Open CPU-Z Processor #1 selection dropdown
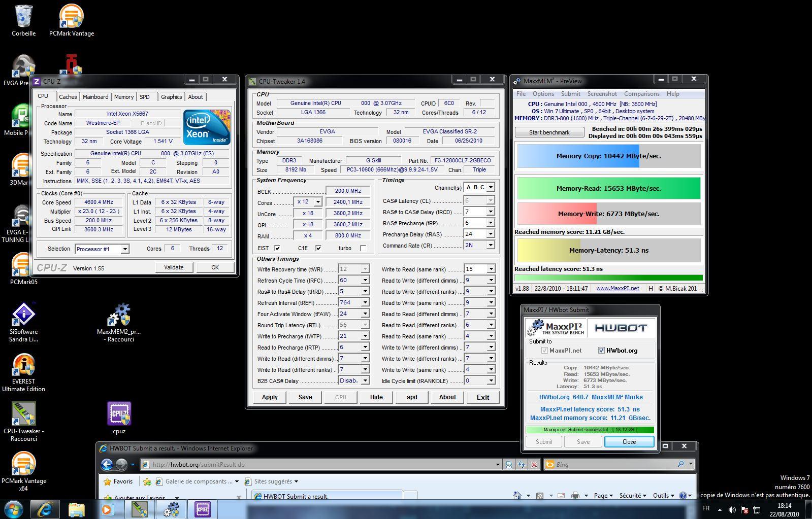 125,249
